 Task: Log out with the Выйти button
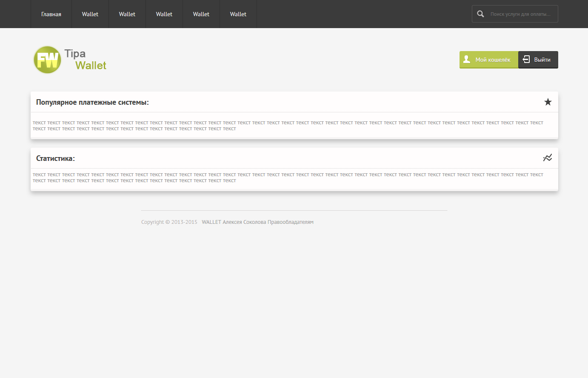pyautogui.click(x=538, y=60)
